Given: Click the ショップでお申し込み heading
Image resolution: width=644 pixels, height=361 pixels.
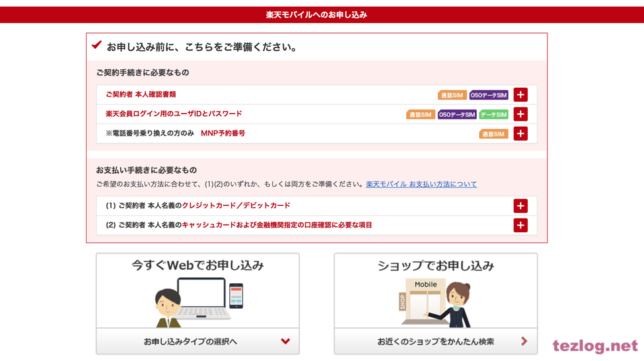Looking at the screenshot, I should coord(435,266).
